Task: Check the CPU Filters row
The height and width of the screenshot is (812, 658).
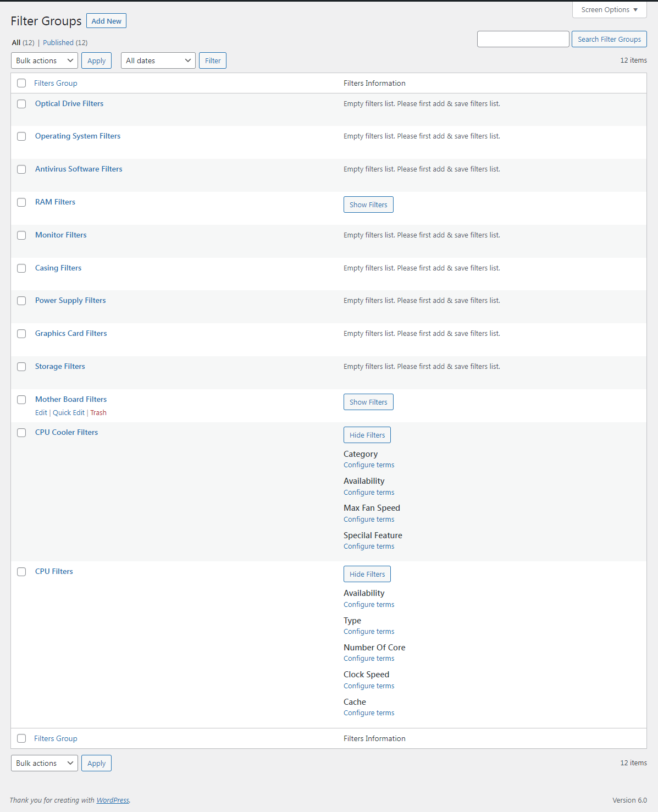Action: [x=21, y=572]
